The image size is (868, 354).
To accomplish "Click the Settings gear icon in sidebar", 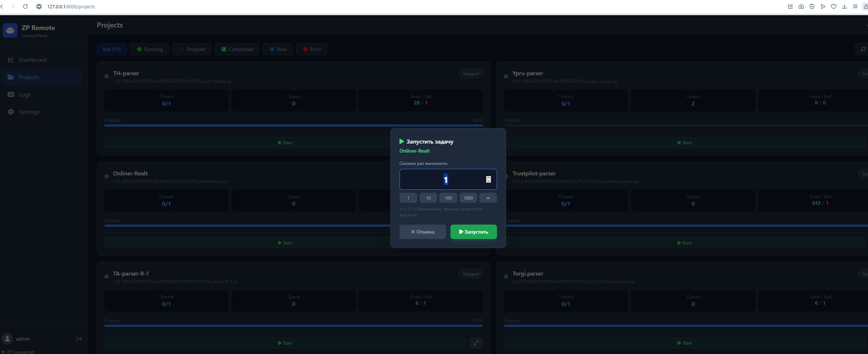I will [x=11, y=112].
